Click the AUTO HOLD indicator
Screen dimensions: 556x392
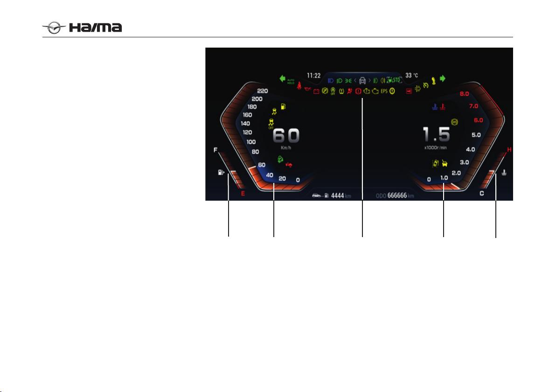291,82
